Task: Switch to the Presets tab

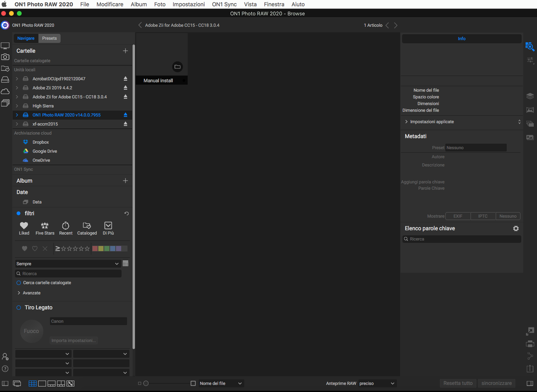Action: tap(50, 38)
